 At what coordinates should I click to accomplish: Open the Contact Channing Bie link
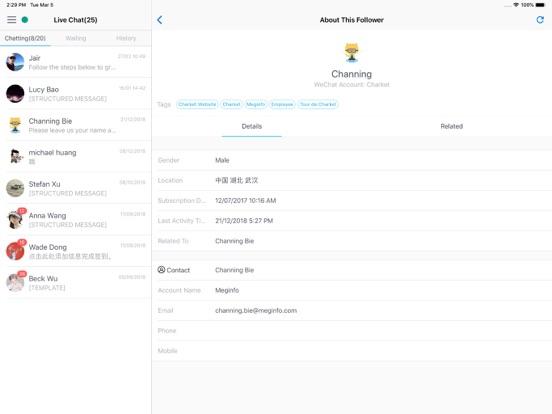(234, 270)
